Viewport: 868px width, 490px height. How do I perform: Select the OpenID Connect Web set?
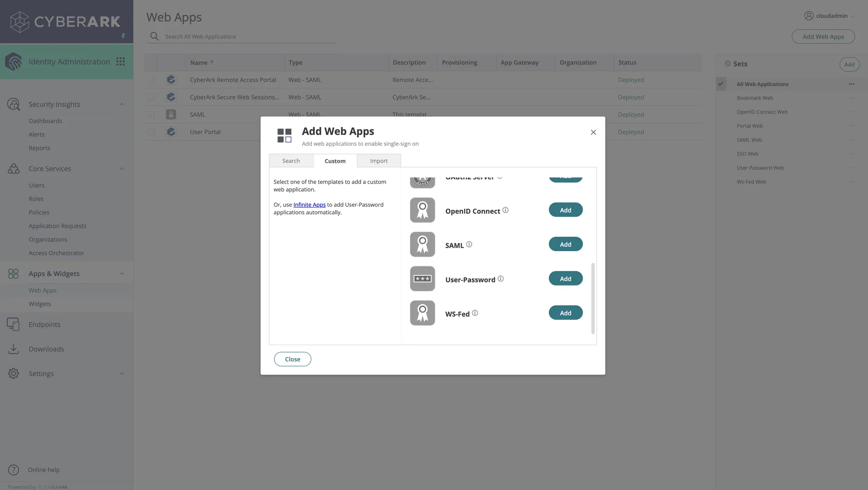pyautogui.click(x=762, y=112)
